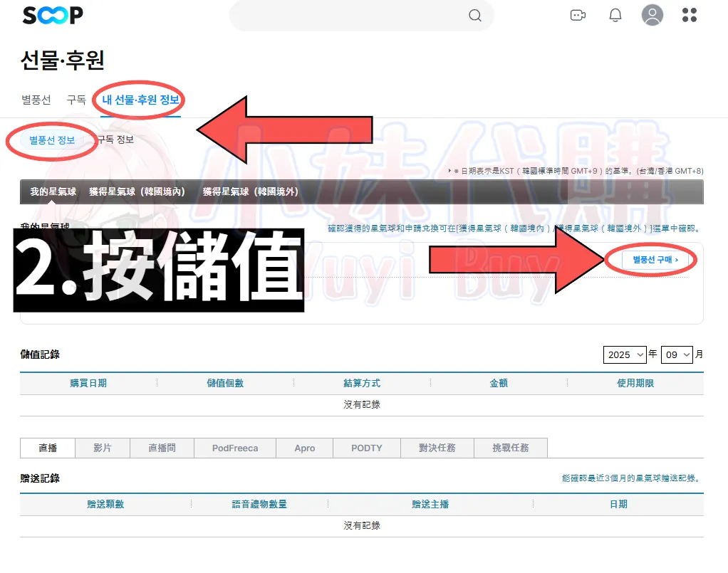Open the four-dot apps menu
The image size is (728, 573).
click(x=690, y=15)
